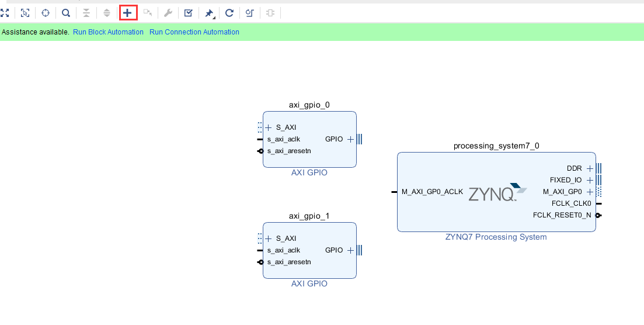The image size is (644, 325).
Task: Click the expand all blocks icon
Action: tap(107, 13)
